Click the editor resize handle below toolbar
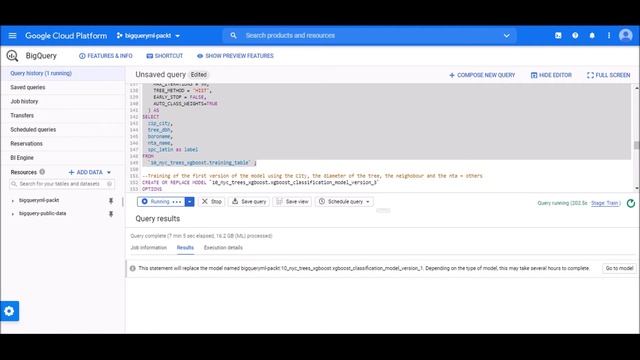640x360 pixels. click(x=383, y=211)
